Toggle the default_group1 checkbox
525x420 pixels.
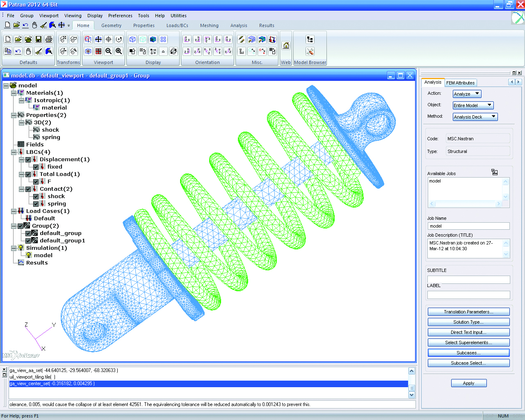[x=28, y=241]
